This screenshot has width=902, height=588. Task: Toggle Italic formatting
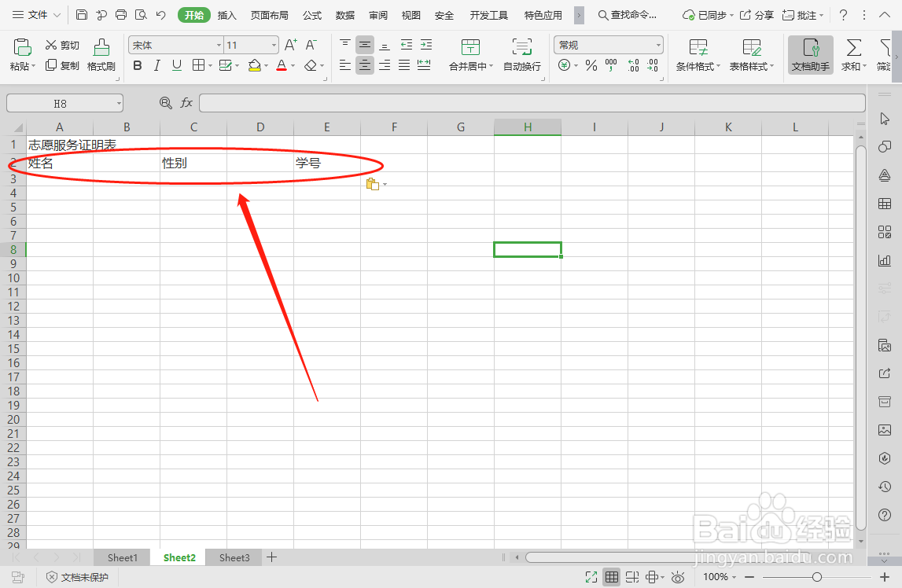157,65
